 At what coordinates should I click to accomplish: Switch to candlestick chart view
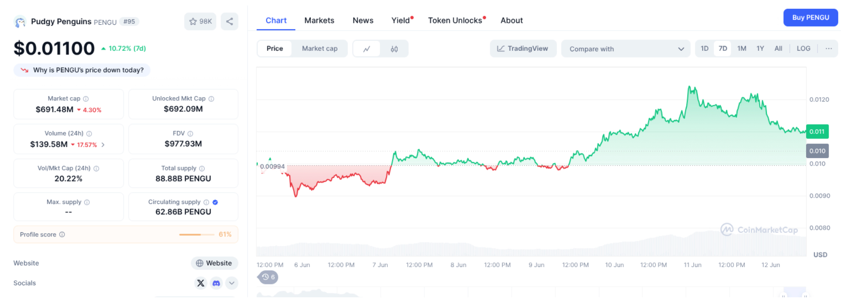click(394, 49)
